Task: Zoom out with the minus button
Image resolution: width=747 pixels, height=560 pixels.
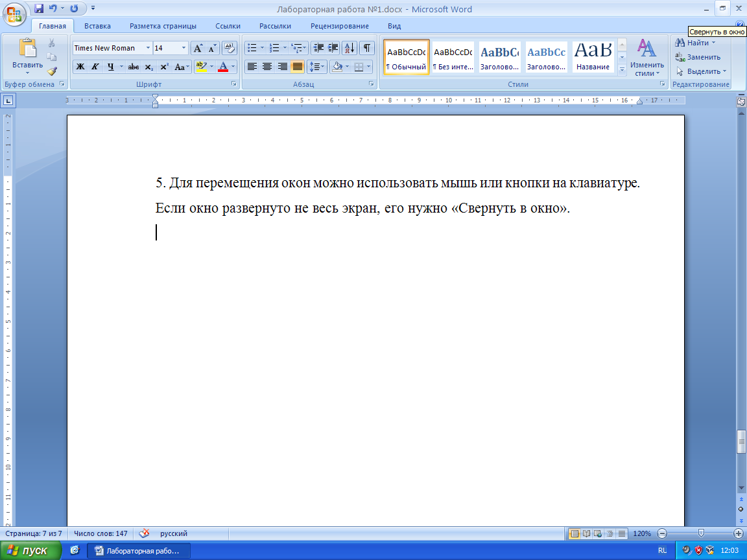Action: 661,534
